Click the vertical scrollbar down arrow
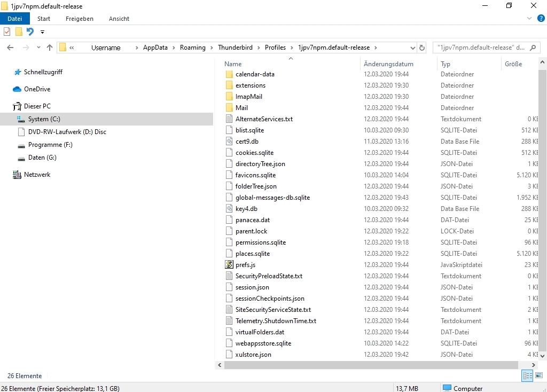547x392 pixels. pos(542,356)
